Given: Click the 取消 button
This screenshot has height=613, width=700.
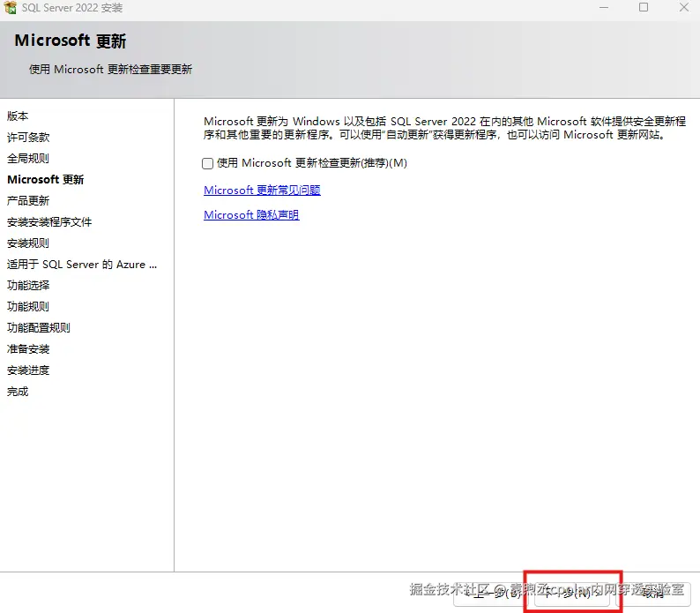Looking at the screenshot, I should tap(653, 594).
